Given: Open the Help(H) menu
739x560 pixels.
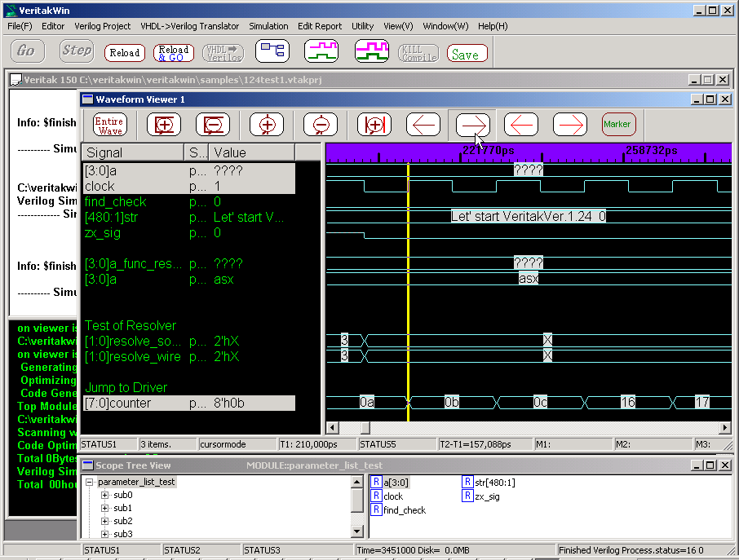Looking at the screenshot, I should (493, 26).
